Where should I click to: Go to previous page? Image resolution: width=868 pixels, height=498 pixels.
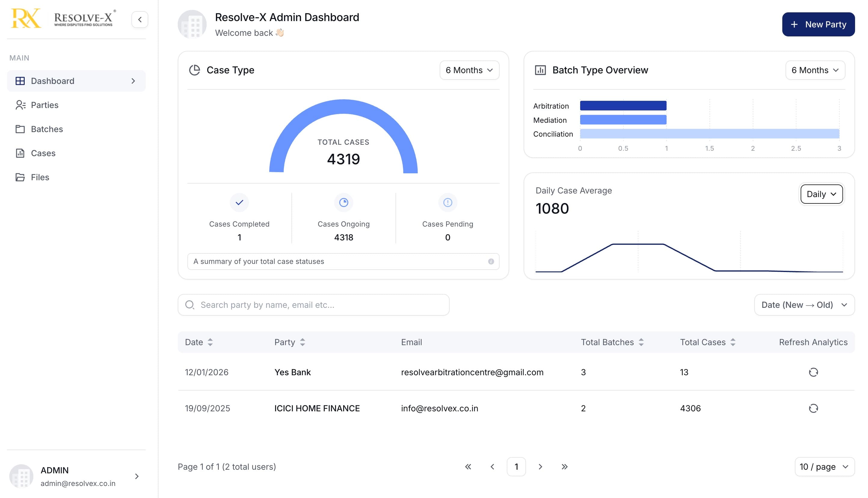492,467
